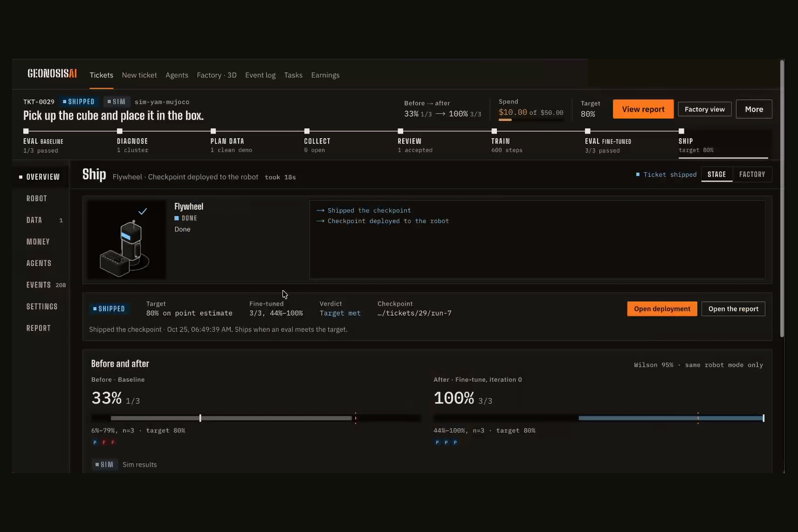Click the 'Shipped the checkpoint' log line
798x532 pixels.
(364, 210)
